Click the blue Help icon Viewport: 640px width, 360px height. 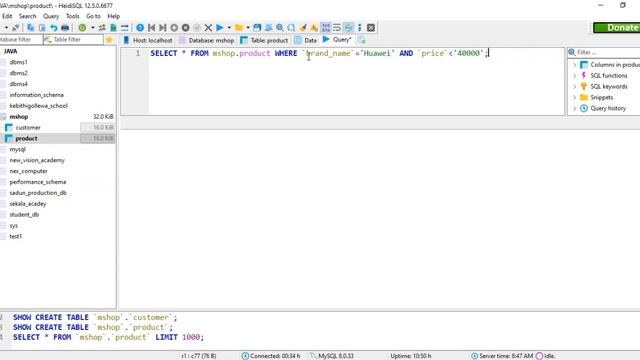[140, 28]
